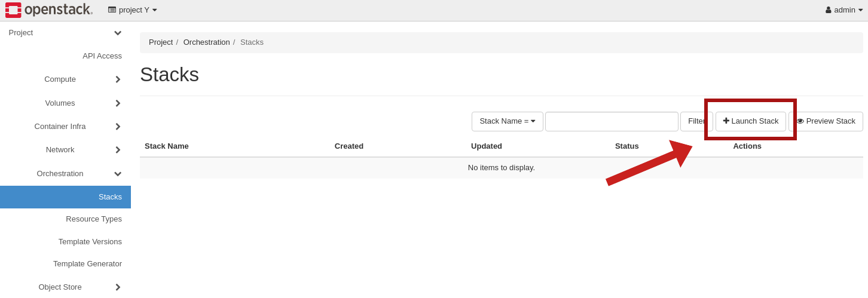
Task: Expand the Container Infra section
Action: (60, 126)
